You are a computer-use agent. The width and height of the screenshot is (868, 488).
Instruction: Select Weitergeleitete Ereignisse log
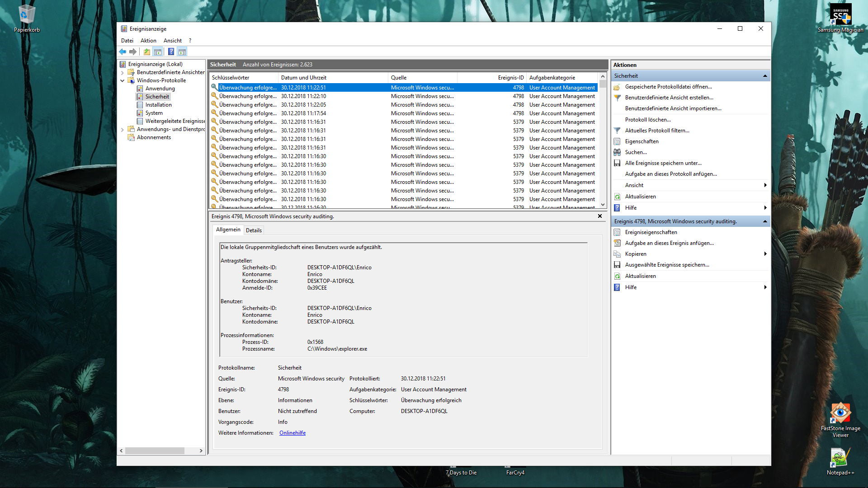point(175,121)
